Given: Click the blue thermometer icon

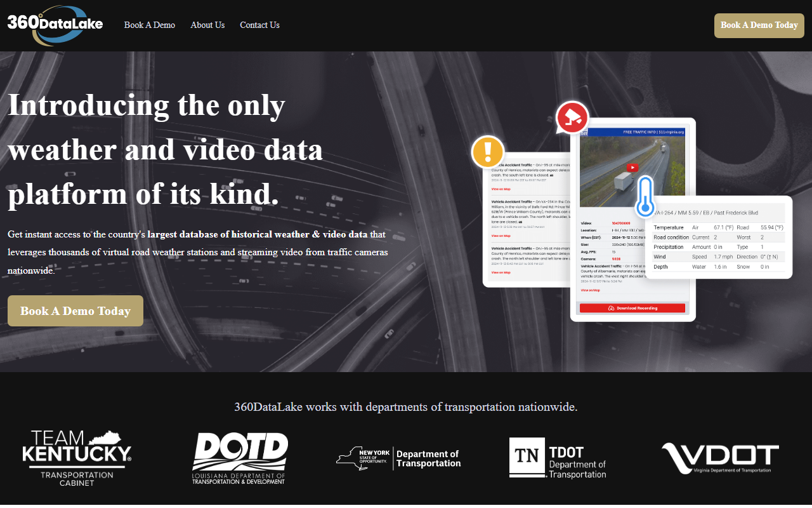Looking at the screenshot, I should [645, 197].
